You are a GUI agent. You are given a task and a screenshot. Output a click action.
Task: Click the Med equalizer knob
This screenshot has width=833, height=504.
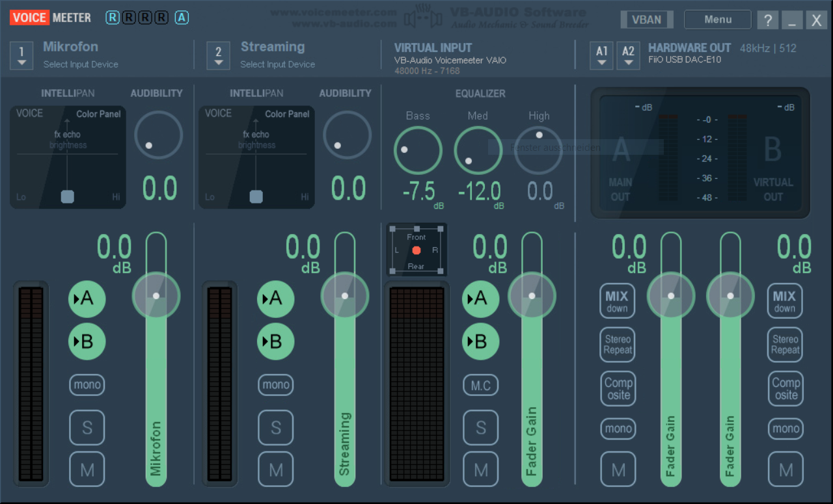(x=478, y=150)
